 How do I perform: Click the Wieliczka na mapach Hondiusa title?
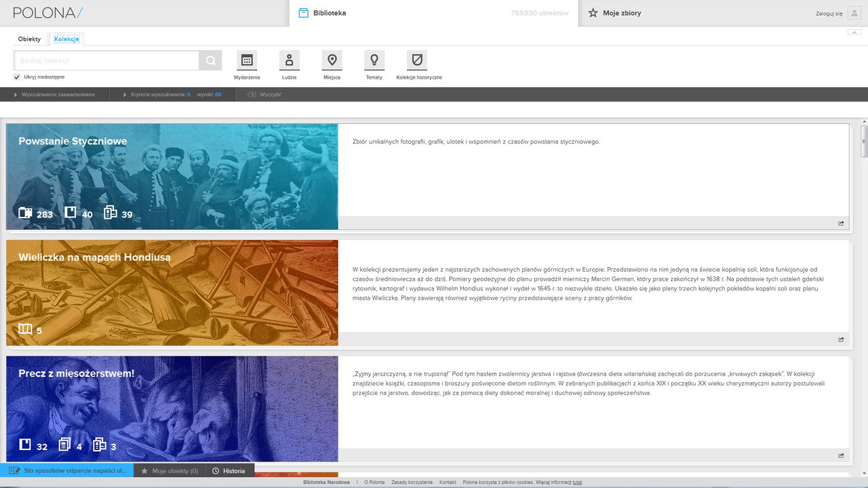(x=94, y=258)
